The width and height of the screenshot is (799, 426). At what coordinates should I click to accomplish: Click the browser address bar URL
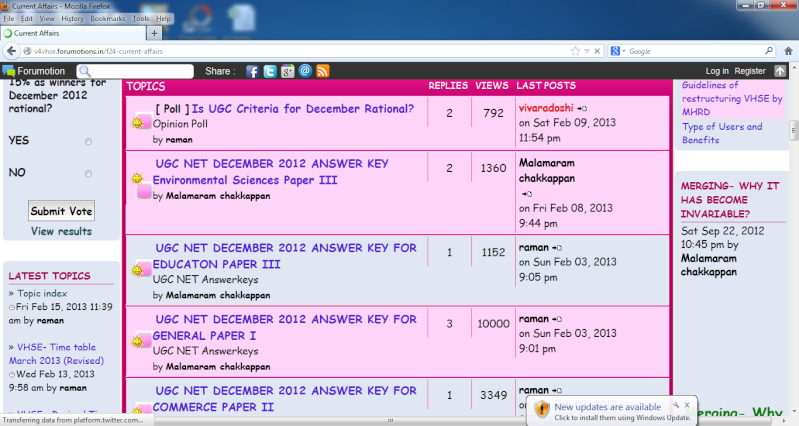coord(98,51)
